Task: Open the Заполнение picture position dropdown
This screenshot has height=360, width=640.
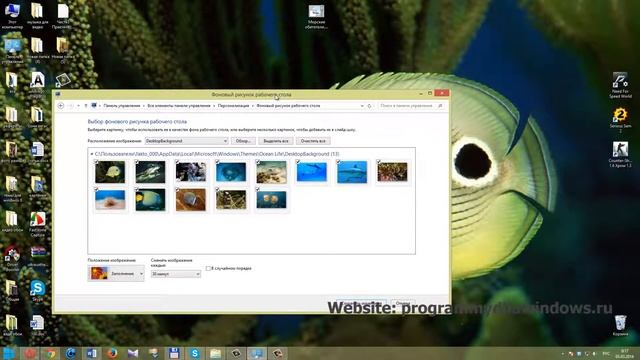Action: tap(116, 273)
